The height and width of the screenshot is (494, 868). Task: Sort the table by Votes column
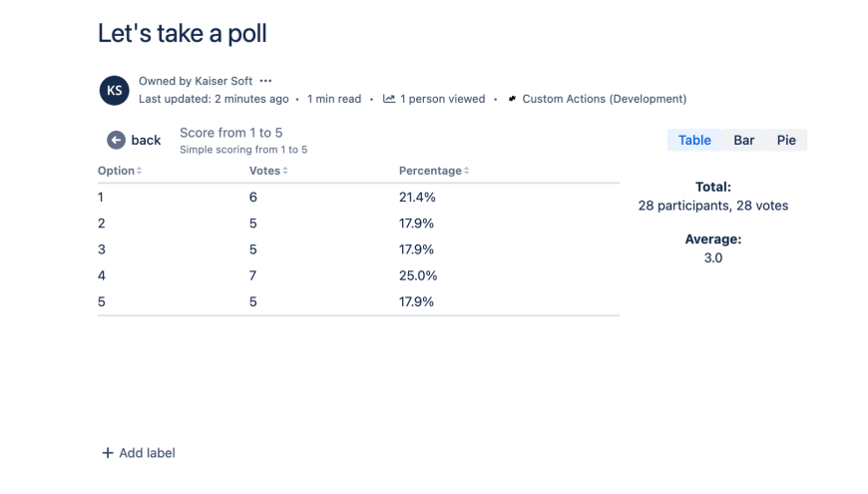click(x=266, y=171)
